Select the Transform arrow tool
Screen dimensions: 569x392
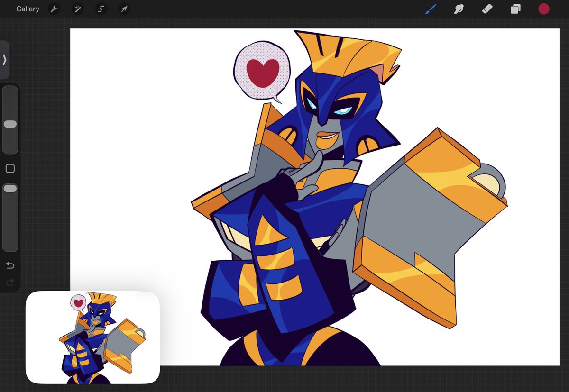(x=124, y=9)
